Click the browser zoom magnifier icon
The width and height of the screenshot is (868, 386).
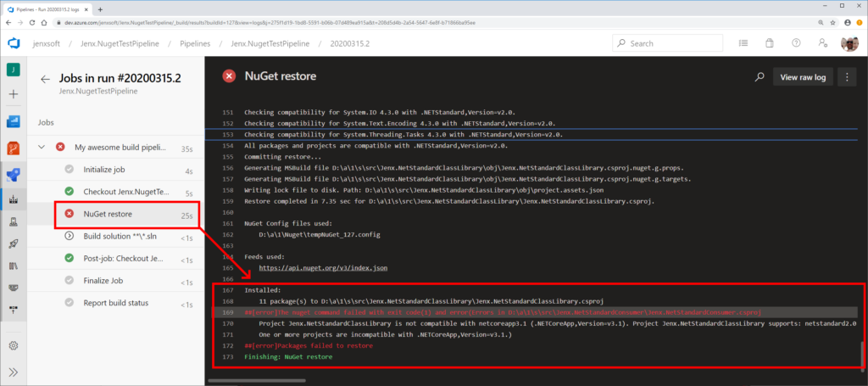tap(821, 23)
